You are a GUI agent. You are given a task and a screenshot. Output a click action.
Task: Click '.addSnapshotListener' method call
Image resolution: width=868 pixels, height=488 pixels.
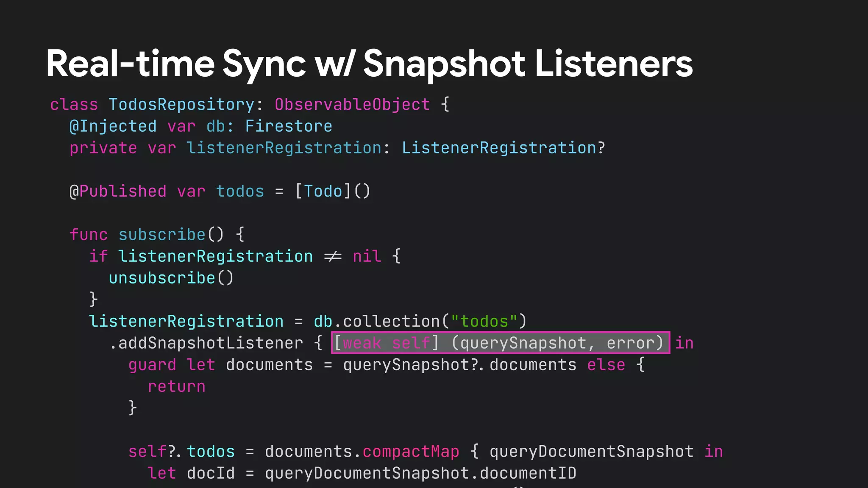(206, 343)
